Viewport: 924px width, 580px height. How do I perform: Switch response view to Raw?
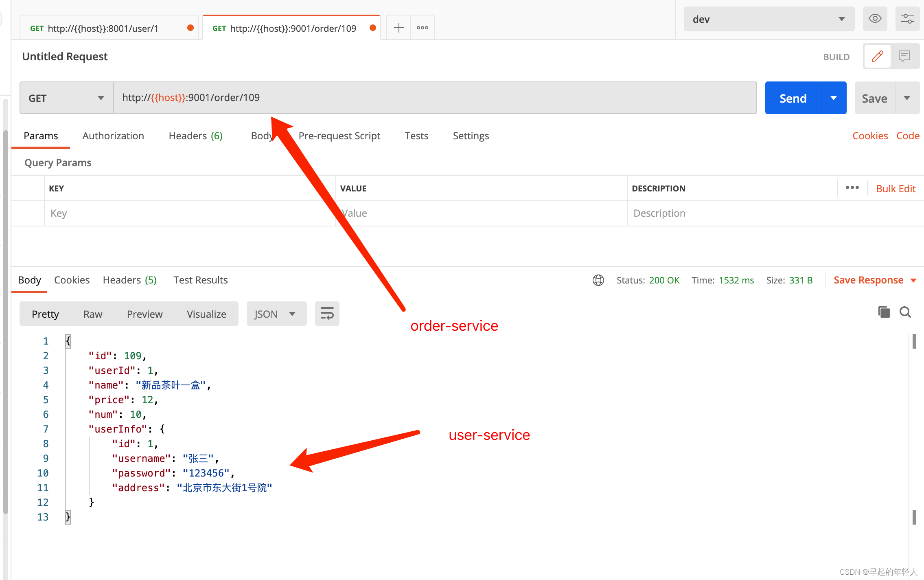[93, 314]
